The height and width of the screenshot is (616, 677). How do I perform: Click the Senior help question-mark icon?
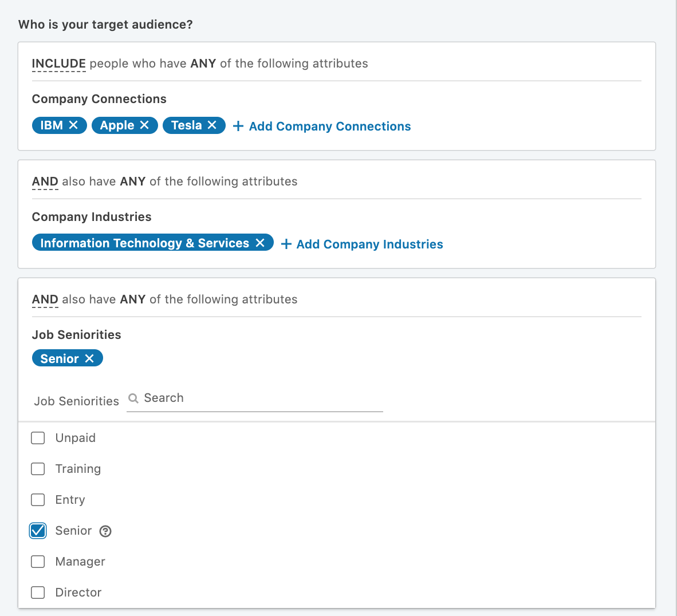click(105, 531)
